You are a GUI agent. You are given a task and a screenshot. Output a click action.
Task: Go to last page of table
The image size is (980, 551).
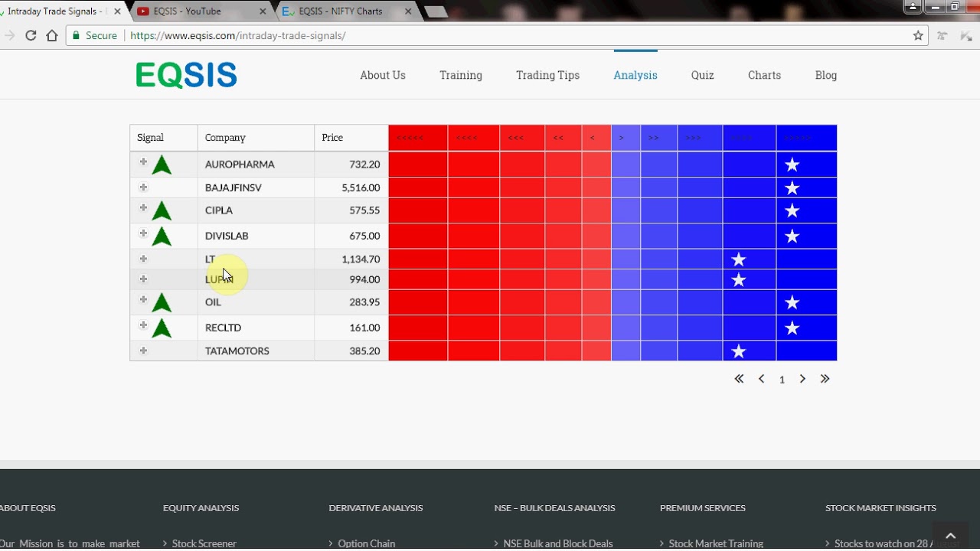coord(825,379)
